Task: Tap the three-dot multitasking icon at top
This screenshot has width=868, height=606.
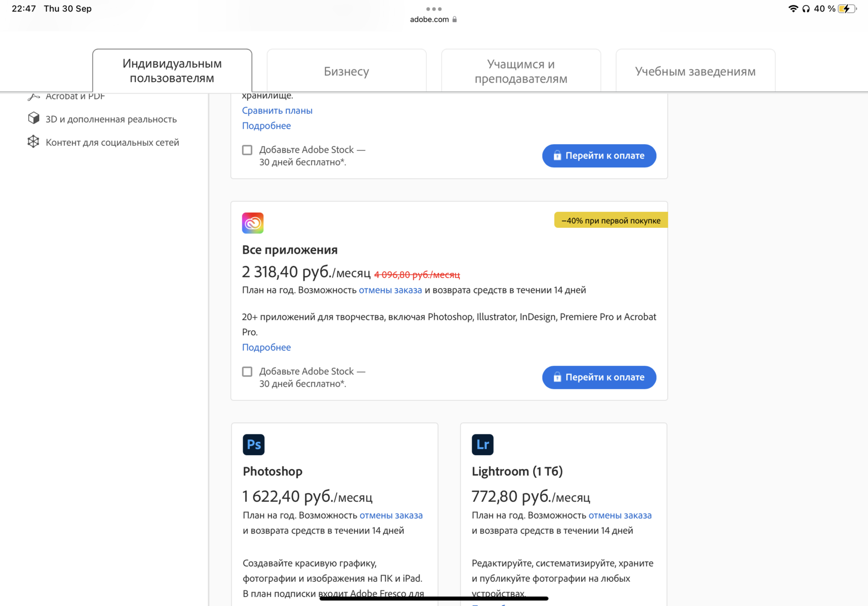Action: click(x=433, y=9)
